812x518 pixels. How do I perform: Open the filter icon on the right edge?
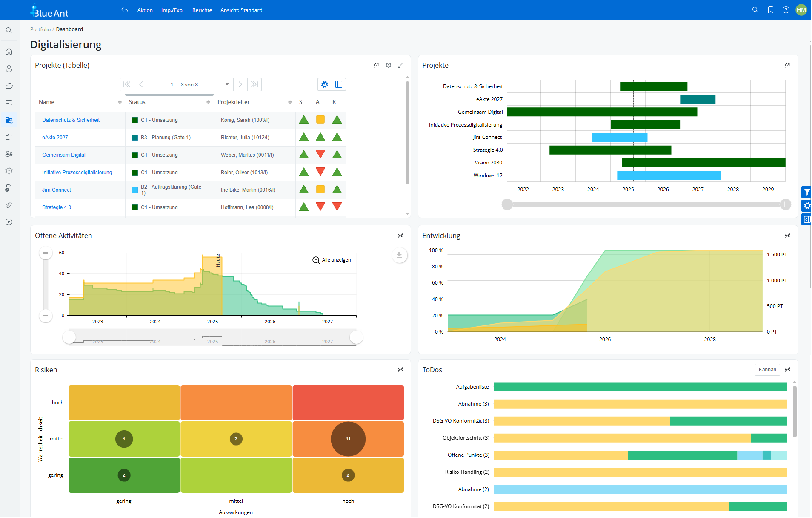pyautogui.click(x=807, y=192)
